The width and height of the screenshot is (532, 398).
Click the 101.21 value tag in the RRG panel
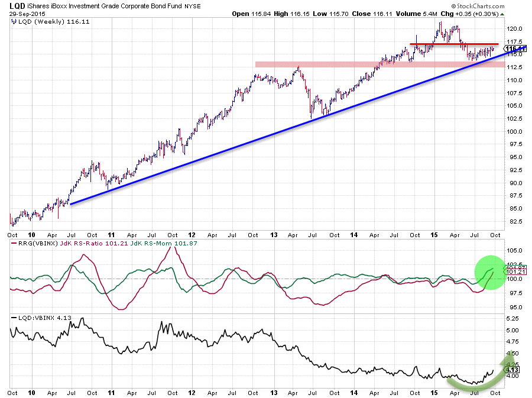point(515,272)
